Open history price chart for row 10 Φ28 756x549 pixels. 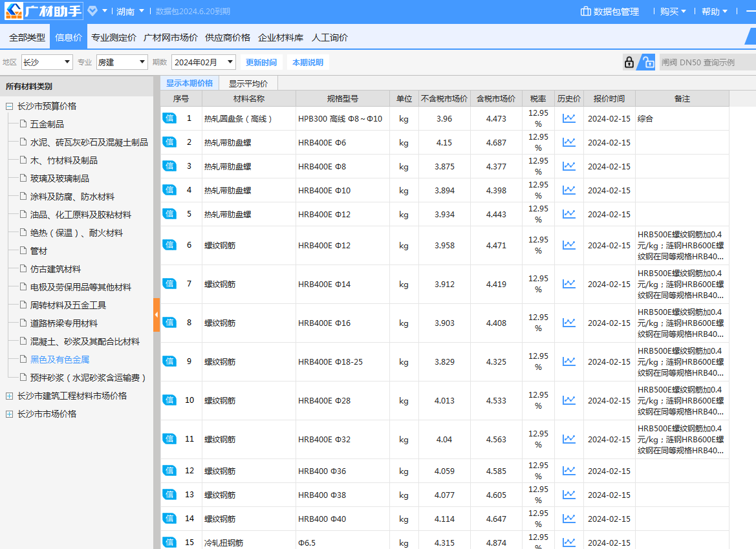coord(569,400)
